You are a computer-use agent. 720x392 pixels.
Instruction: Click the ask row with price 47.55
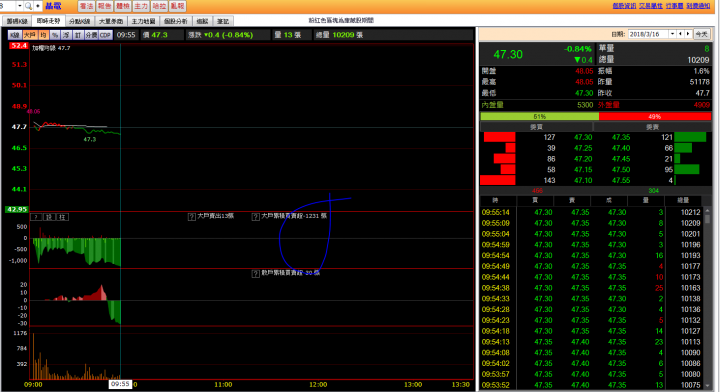point(653,180)
